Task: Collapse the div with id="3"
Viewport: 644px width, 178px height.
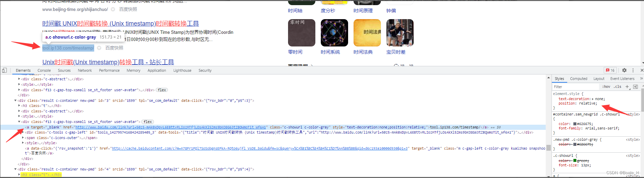Action: (x=16, y=100)
